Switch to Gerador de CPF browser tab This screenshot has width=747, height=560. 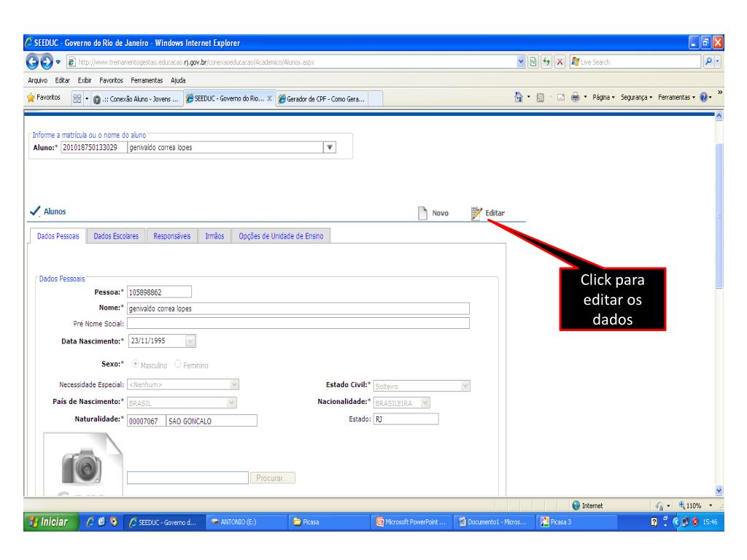pos(322,99)
